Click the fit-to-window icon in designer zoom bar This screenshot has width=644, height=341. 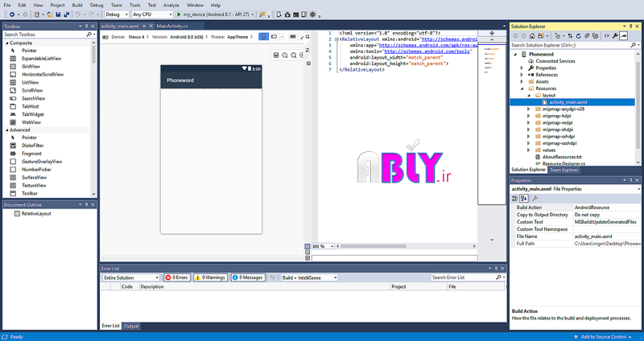click(276, 55)
